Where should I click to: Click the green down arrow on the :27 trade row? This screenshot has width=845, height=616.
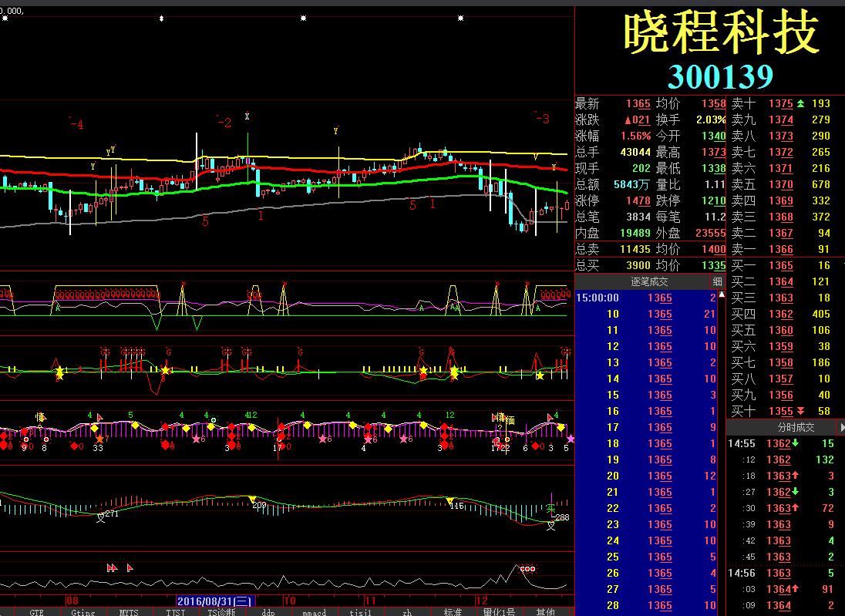coord(796,492)
